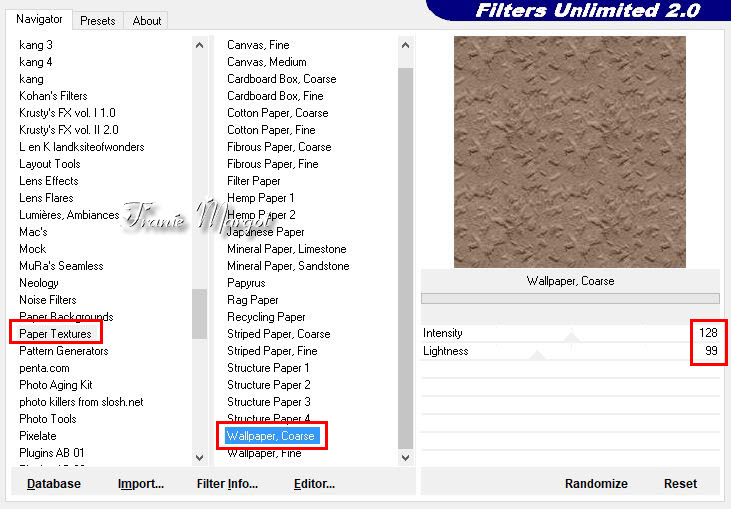Select Noise Filters category

pos(48,300)
